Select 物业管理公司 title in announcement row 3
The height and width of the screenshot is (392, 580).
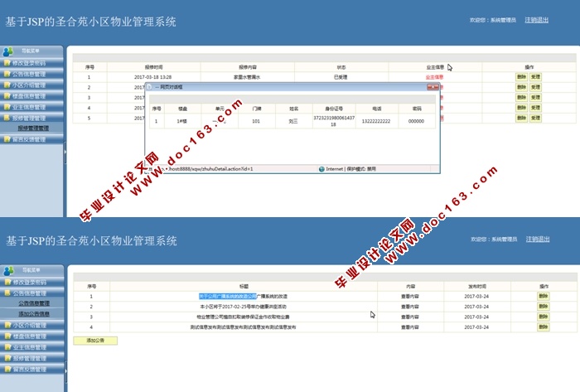click(x=243, y=317)
